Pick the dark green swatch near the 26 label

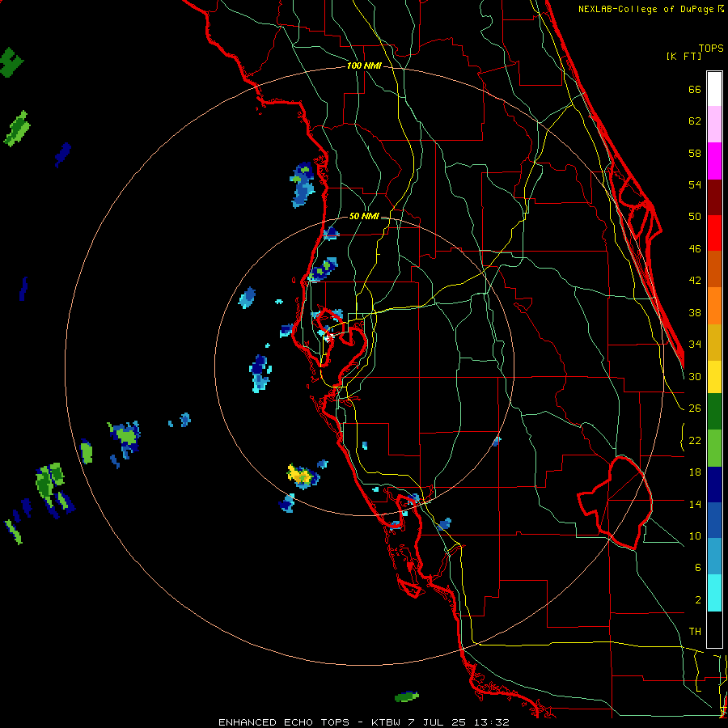pyautogui.click(x=714, y=412)
